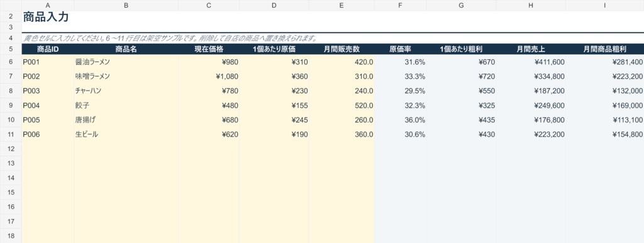Screen dimensions: 644x243
Task: Select cell P004
Action: 48,105
